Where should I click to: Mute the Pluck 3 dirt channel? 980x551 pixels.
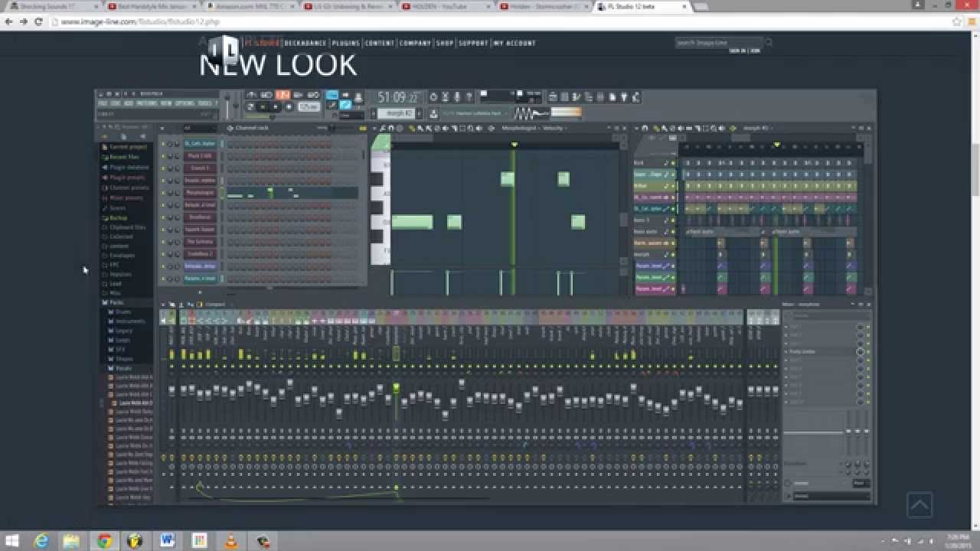pos(162,156)
